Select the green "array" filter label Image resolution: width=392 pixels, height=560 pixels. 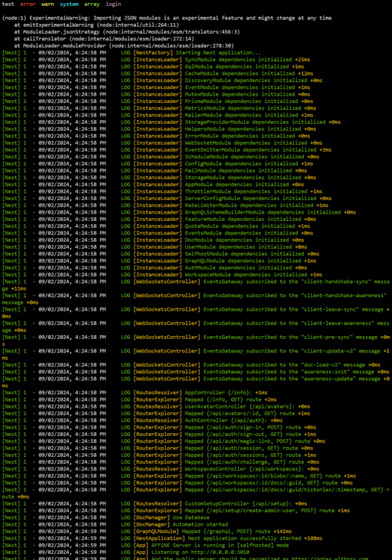point(92,4)
